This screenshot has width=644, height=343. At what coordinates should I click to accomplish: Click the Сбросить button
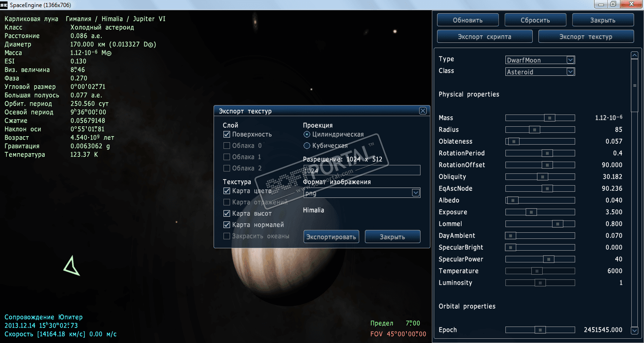pyautogui.click(x=535, y=20)
